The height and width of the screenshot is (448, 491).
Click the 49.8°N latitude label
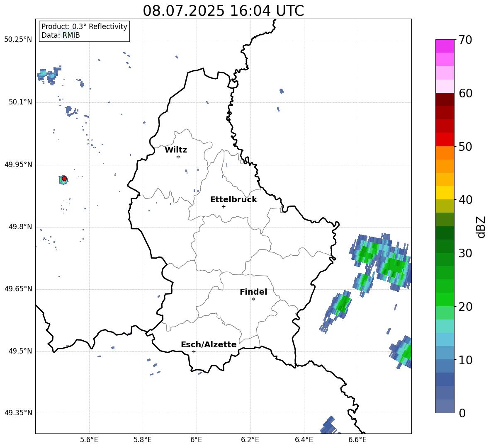(x=20, y=227)
